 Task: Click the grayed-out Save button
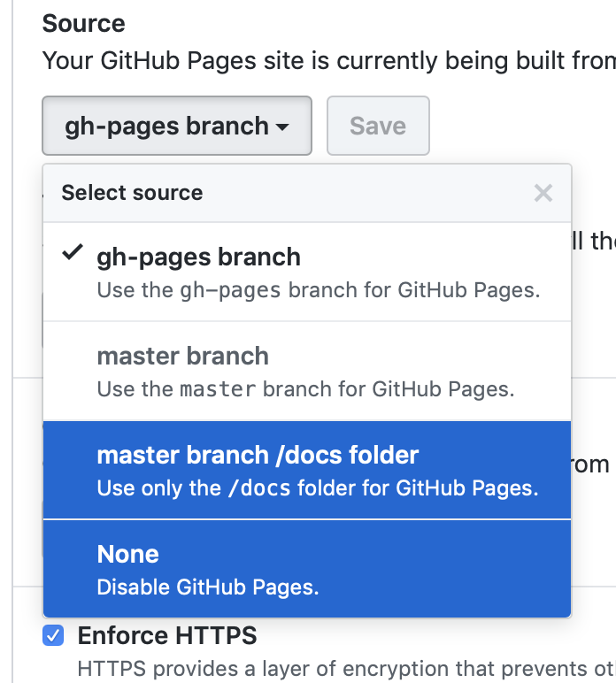click(x=378, y=126)
